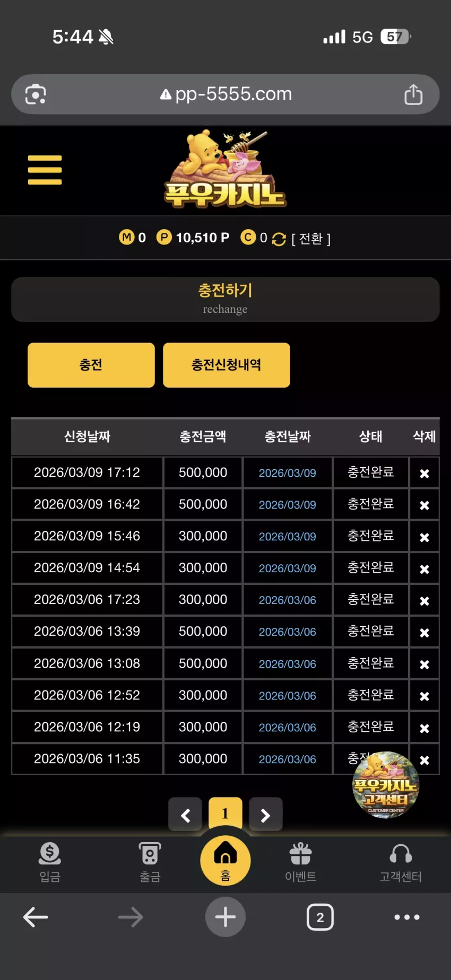Select page 1 in pagination
451x980 pixels.
(x=226, y=813)
